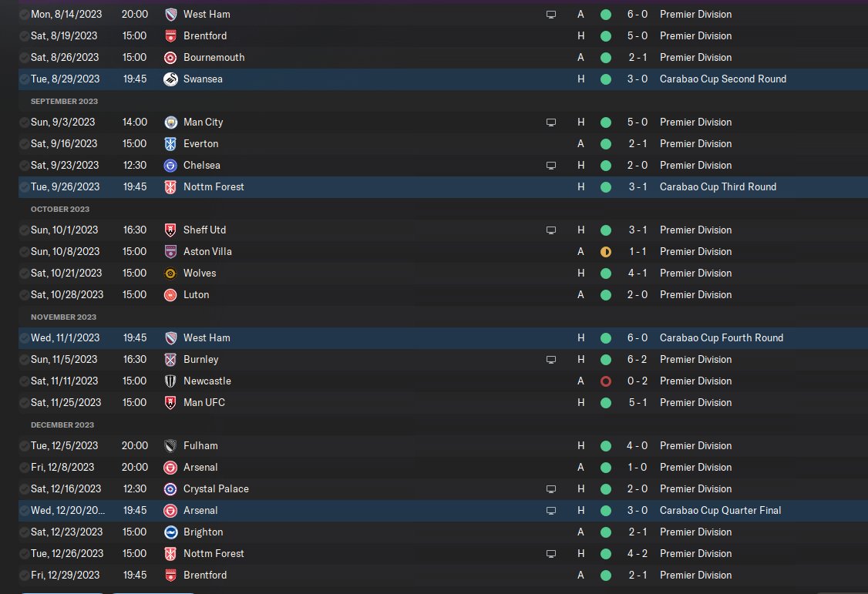Open Carabao Cup Quarter Final competition link

[720, 511]
